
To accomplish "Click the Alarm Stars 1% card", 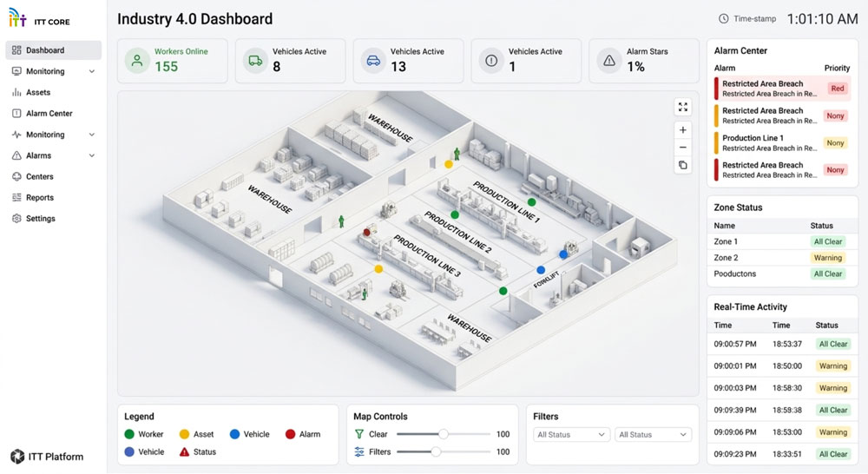I will point(644,61).
